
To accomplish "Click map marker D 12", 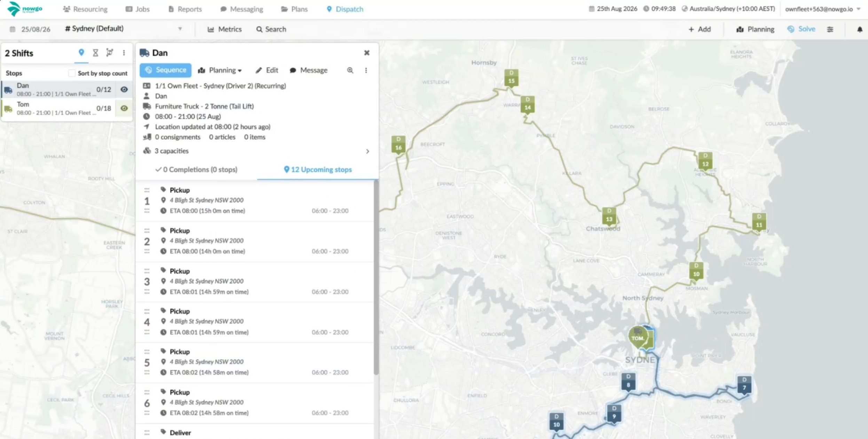I will (x=705, y=161).
